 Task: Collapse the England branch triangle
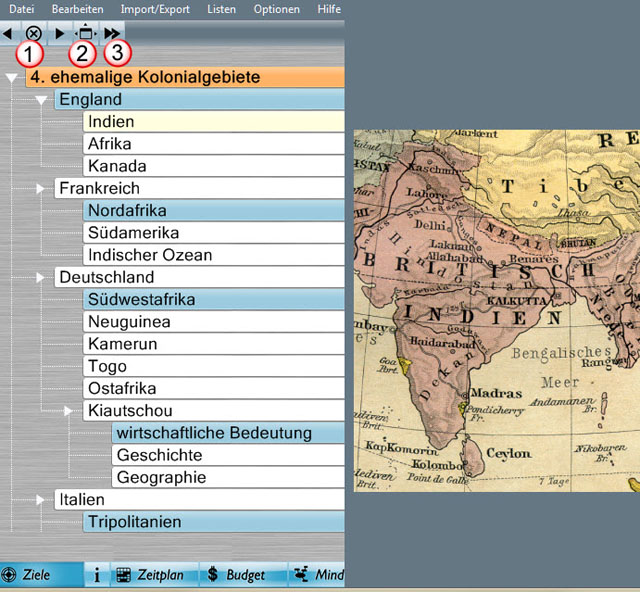point(41,100)
